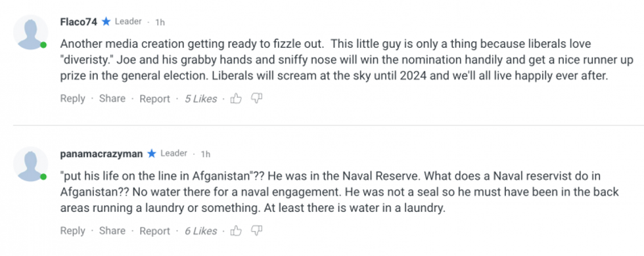The height and width of the screenshot is (256, 644).
Task: Like Flaco74's comment with thumbs up
Action: pyautogui.click(x=236, y=98)
